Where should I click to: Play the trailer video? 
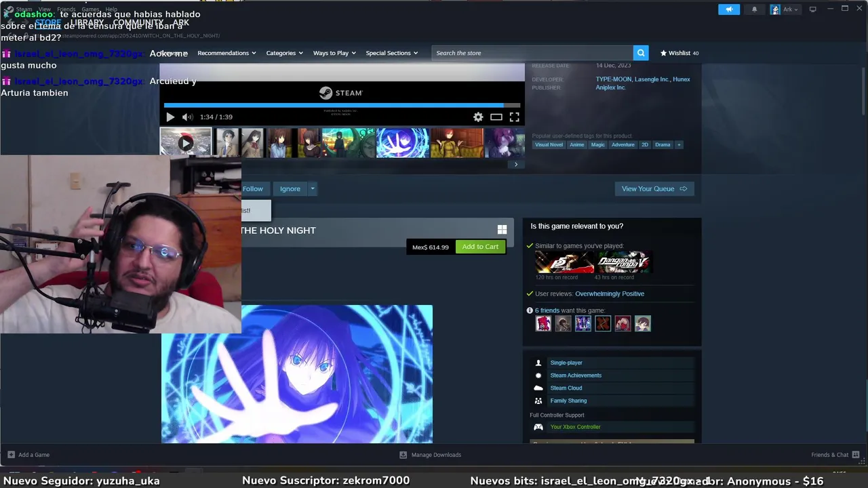tap(170, 117)
